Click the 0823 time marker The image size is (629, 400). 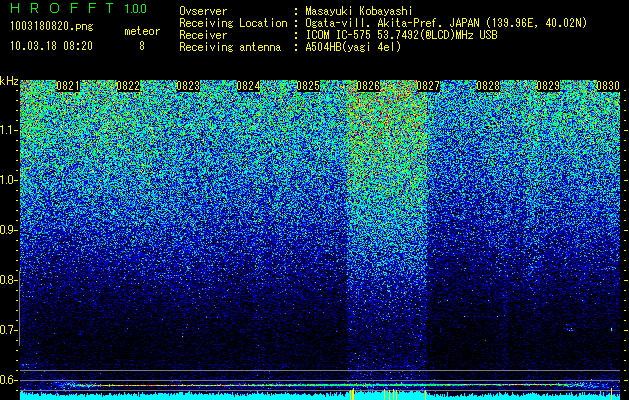click(188, 86)
